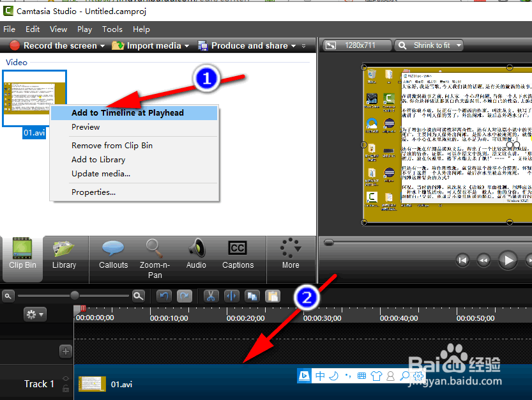This screenshot has width=532, height=400.
Task: Click the IME logo icon
Action: tap(305, 376)
